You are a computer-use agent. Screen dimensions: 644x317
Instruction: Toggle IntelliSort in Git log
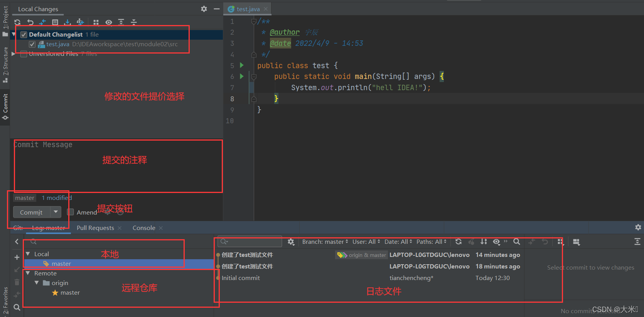click(484, 242)
